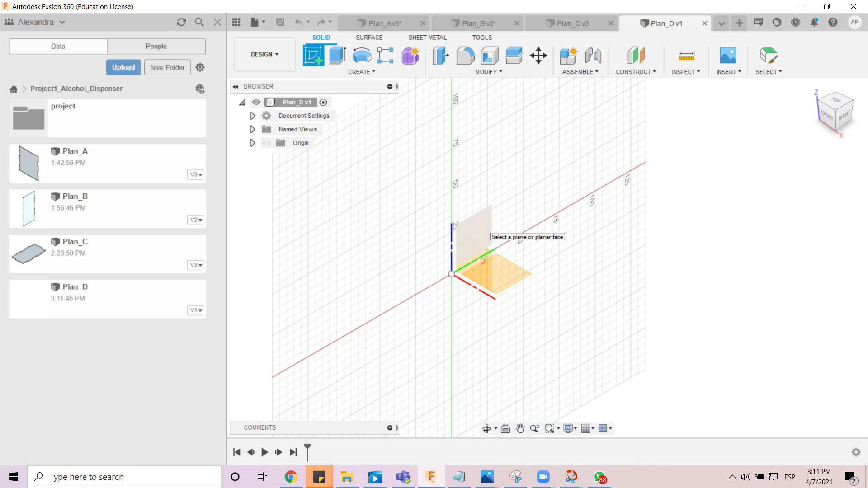Open the CONSTRUCT dropdown menu

coord(636,72)
